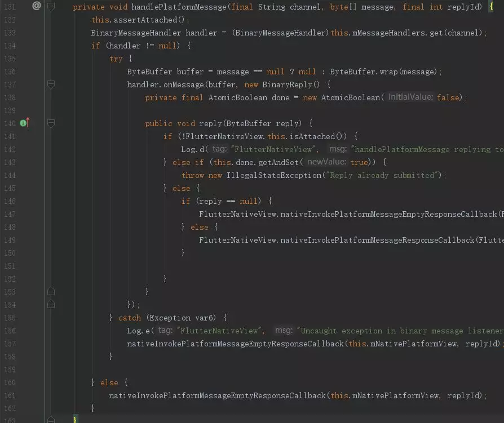
Task: Click the fold end marker on line 153
Action: [51, 291]
